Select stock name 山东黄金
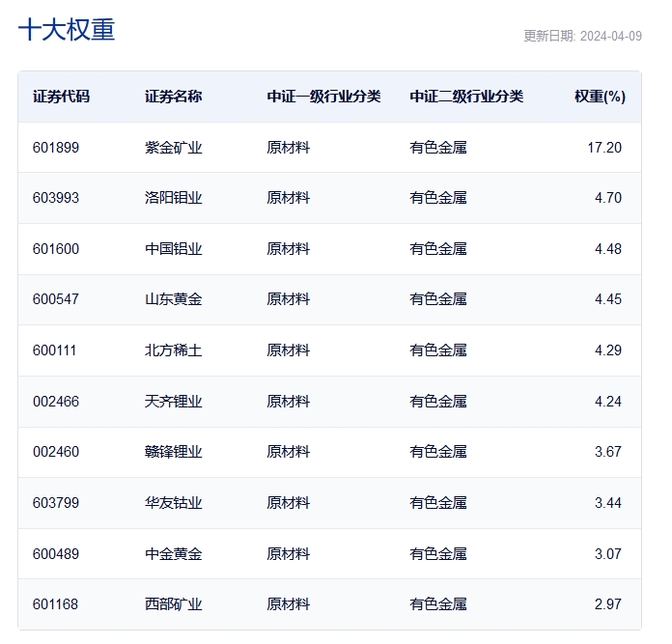 pos(173,299)
